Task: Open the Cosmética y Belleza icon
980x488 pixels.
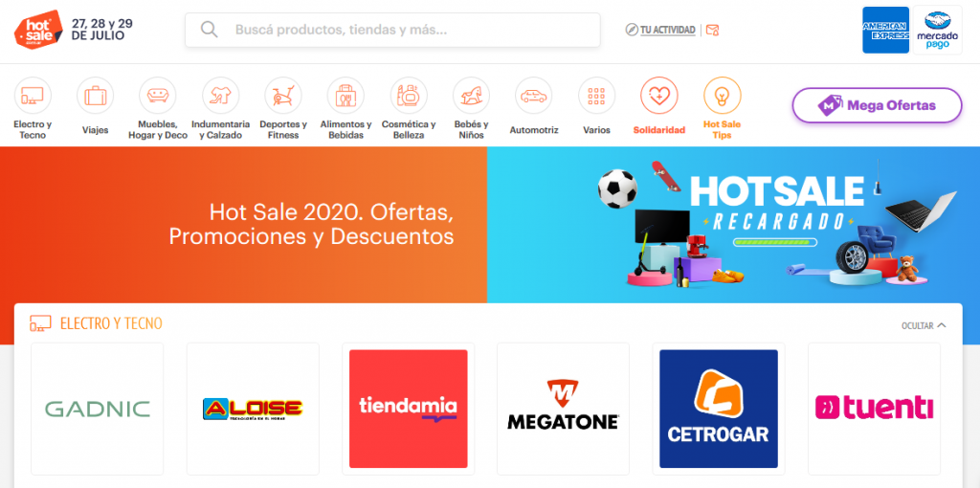Action: [x=409, y=96]
